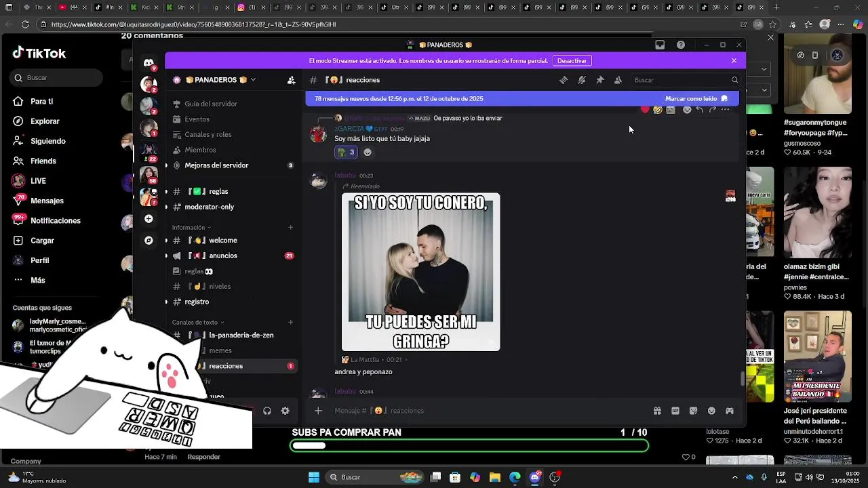Image resolution: width=868 pixels, height=488 pixels.
Task: Open more options dots on hovered message
Action: click(725, 110)
